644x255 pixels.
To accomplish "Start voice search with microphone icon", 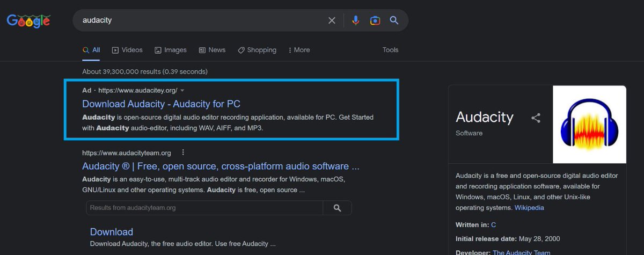I will coord(355,20).
